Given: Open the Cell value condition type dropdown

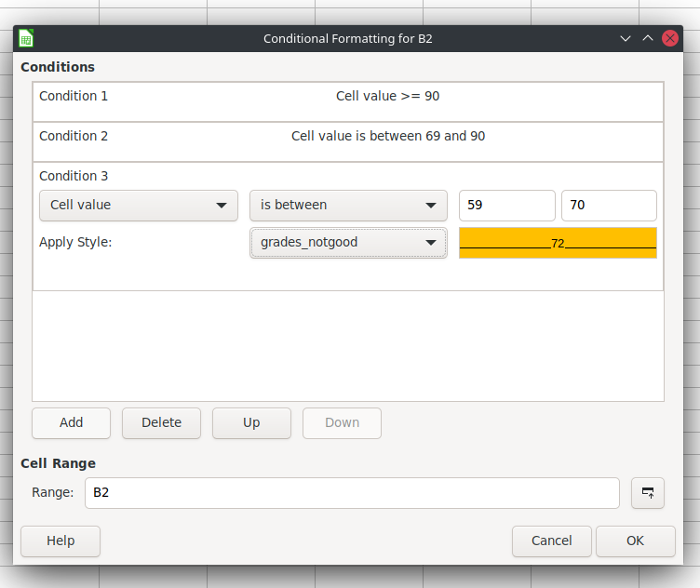Looking at the screenshot, I should pos(139,206).
